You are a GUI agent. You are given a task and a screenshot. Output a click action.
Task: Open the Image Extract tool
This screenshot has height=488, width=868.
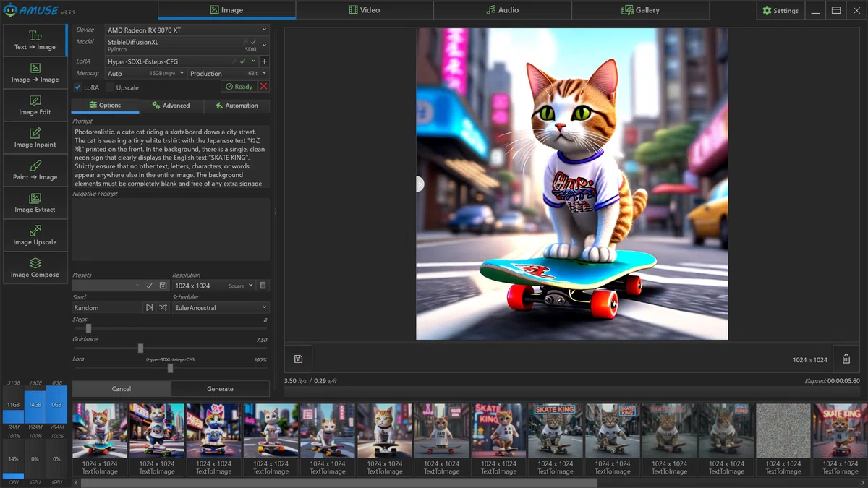(35, 203)
